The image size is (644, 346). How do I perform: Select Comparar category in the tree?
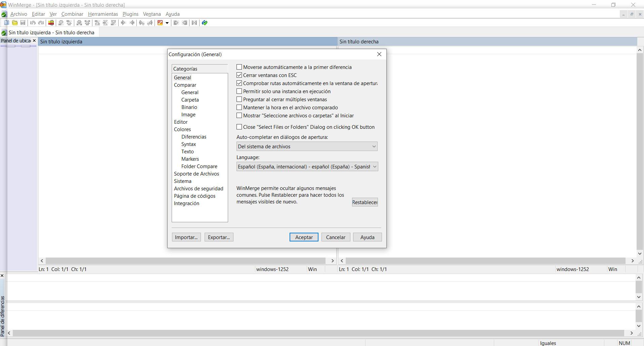coord(185,85)
